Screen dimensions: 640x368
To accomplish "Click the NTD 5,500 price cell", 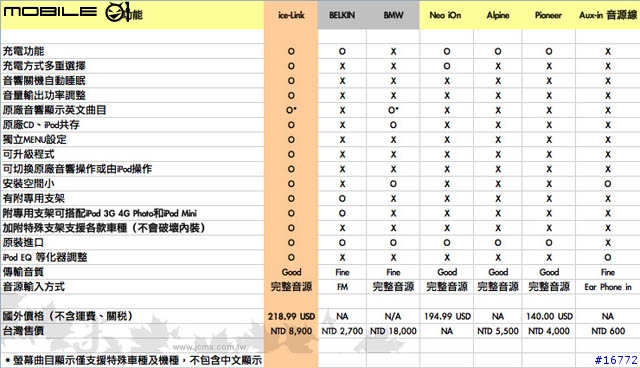I will point(498,331).
